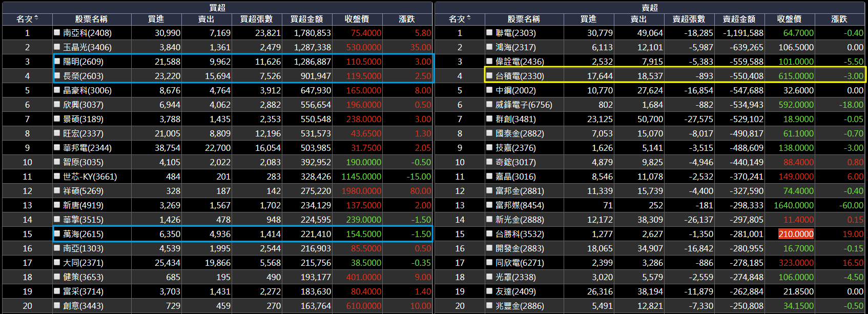Check the box for 世芯-KY(3661)

pos(57,176)
